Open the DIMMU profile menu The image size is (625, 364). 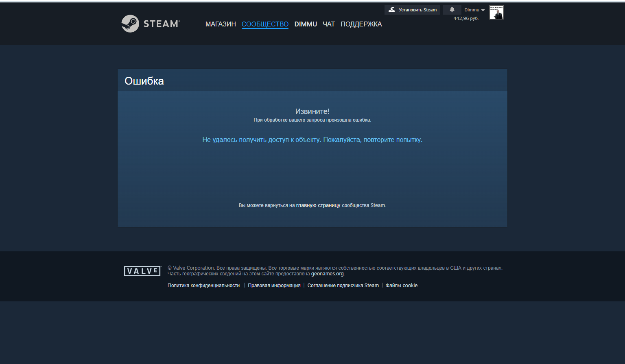306,24
